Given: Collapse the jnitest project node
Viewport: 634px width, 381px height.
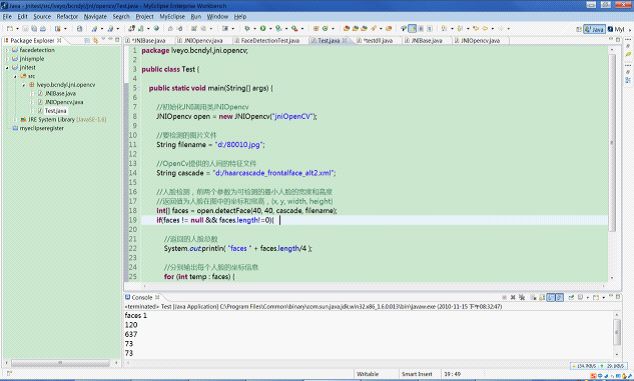Looking at the screenshot, I should coord(7,68).
